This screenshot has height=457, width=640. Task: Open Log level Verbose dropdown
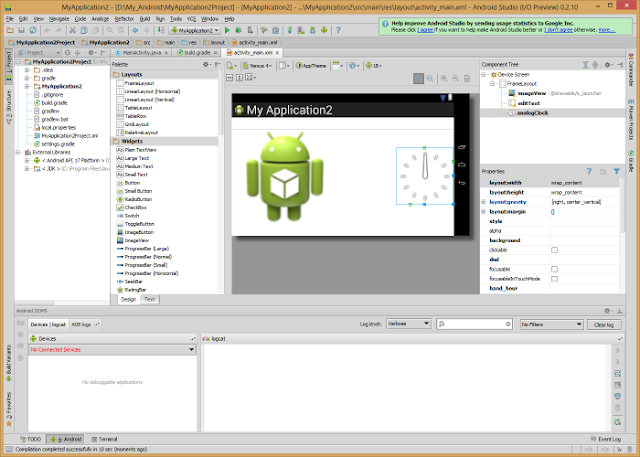click(408, 324)
